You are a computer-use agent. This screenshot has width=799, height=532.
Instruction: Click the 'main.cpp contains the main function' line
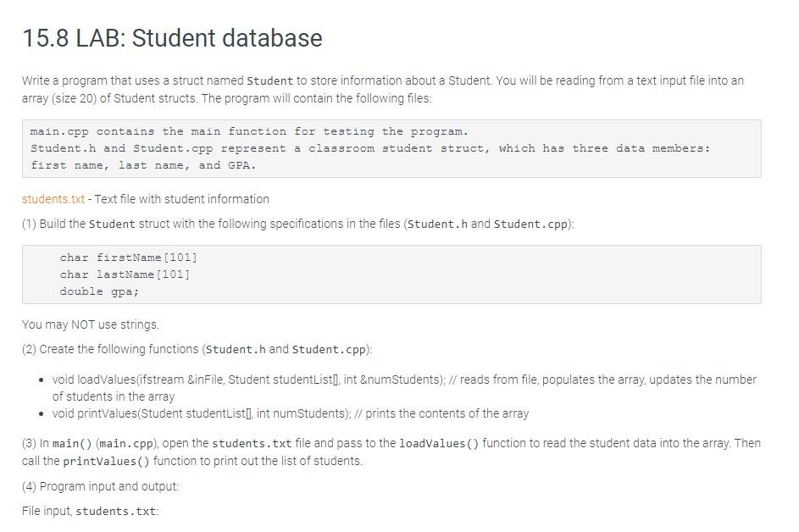tap(248, 131)
